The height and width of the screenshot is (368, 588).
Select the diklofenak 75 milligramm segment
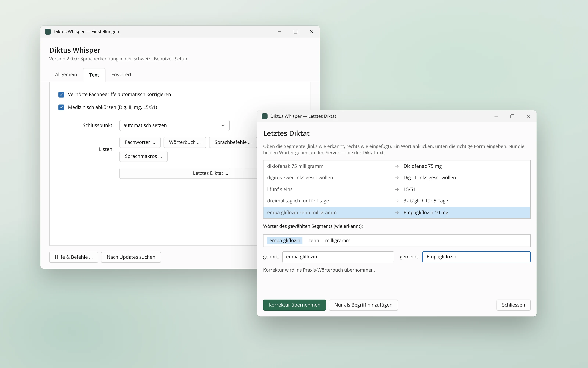click(397, 166)
